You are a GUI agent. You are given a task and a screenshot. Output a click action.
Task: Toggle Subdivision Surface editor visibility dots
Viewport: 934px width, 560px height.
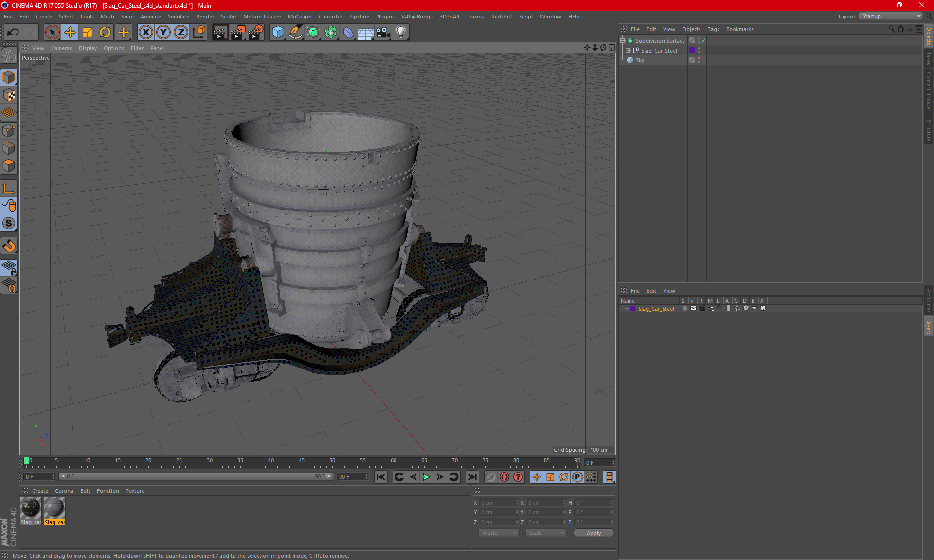[x=699, y=41]
